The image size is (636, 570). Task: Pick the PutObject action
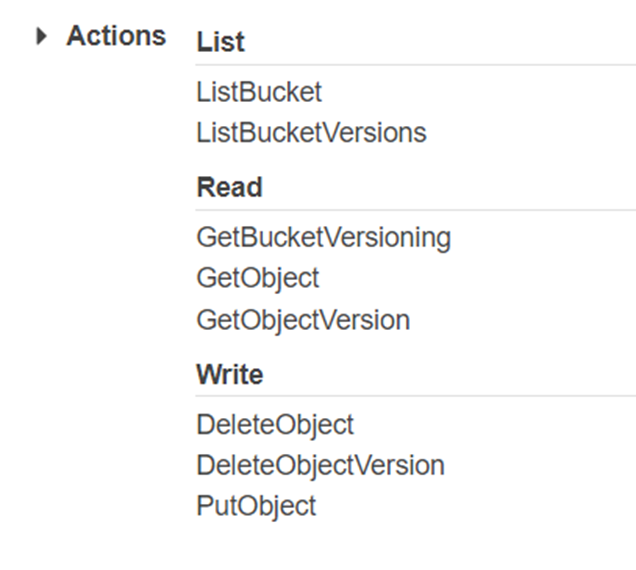[x=256, y=505]
